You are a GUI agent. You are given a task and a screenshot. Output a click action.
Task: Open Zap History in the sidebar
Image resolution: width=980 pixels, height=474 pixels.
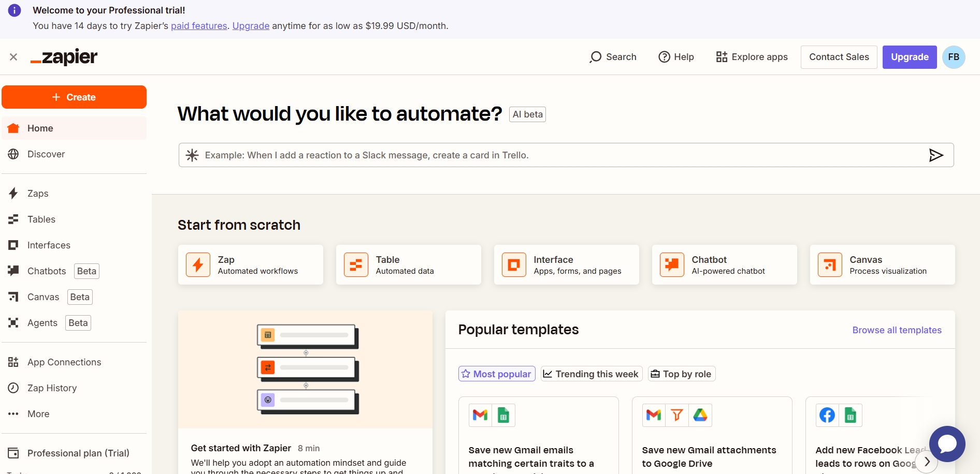[74, 388]
